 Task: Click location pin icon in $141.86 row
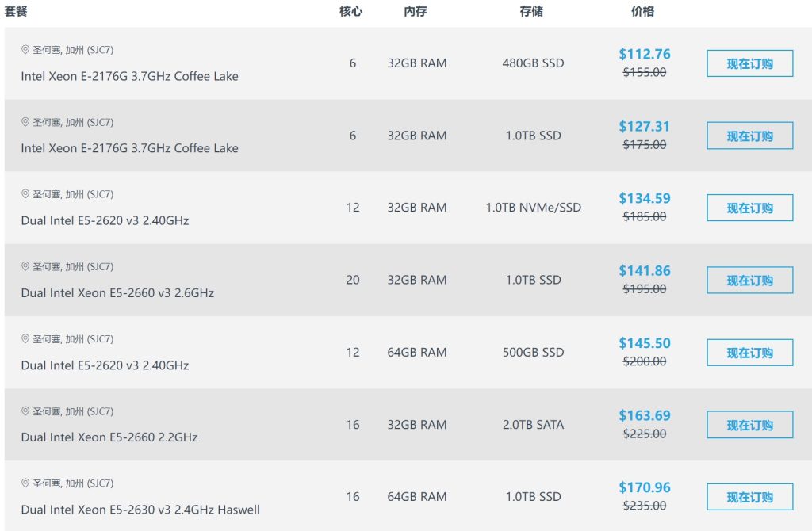(x=25, y=266)
